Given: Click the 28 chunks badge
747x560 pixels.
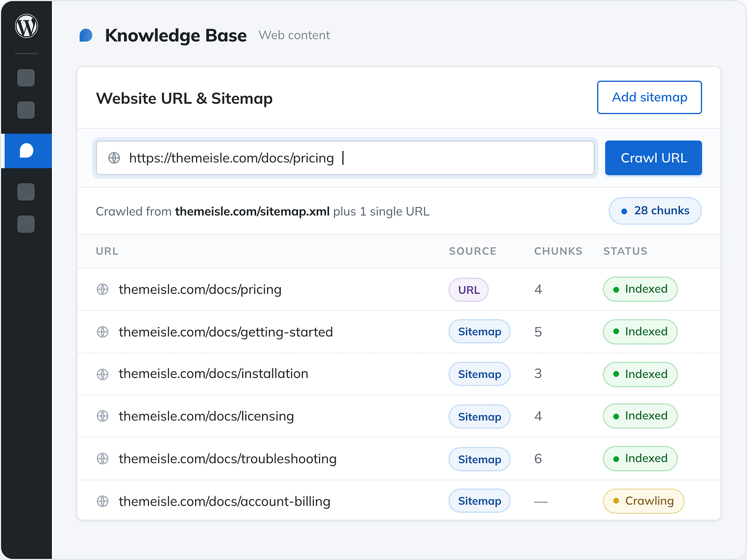Looking at the screenshot, I should 655,211.
